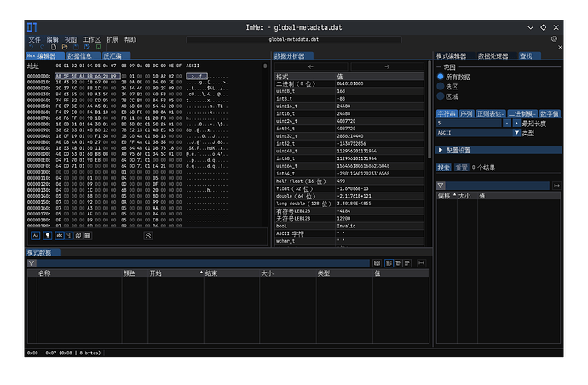Switch to the 数据处理器 tab
The height and width of the screenshot is (385, 588).
click(x=496, y=56)
